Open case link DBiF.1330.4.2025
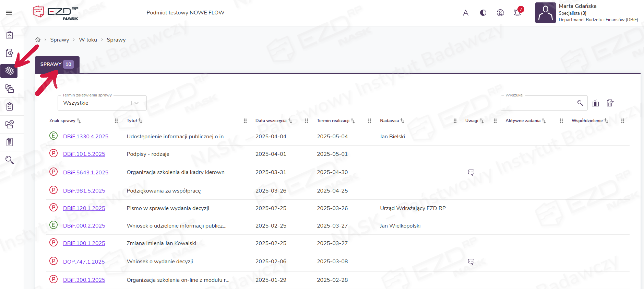Viewport: 644px width, 289px height. pyautogui.click(x=85, y=137)
